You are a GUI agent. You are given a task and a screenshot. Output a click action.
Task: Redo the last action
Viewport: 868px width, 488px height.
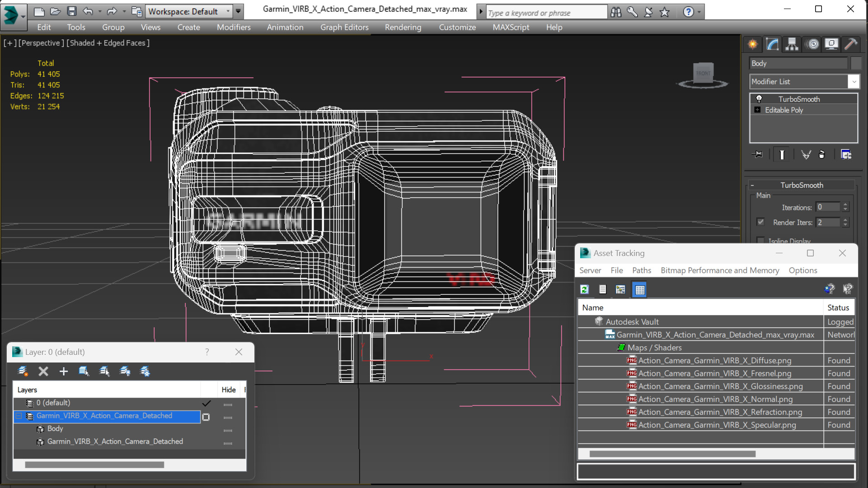112,11
